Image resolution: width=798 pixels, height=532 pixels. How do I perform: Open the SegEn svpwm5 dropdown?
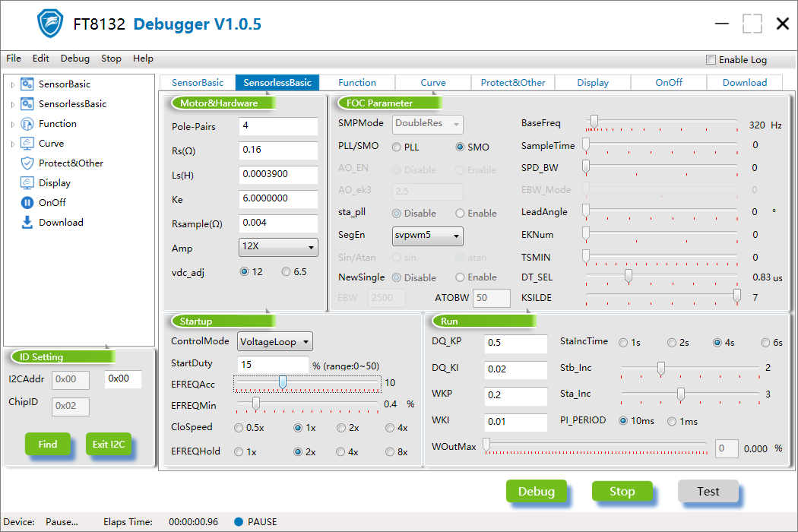point(427,236)
